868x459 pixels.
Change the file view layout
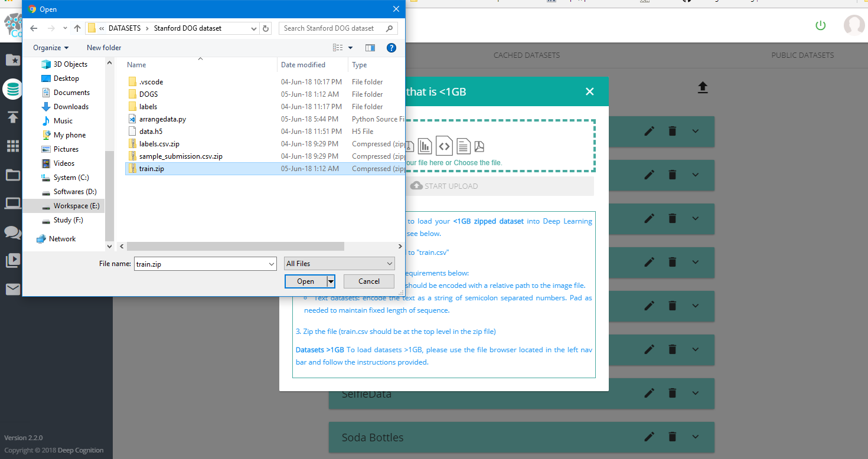338,48
